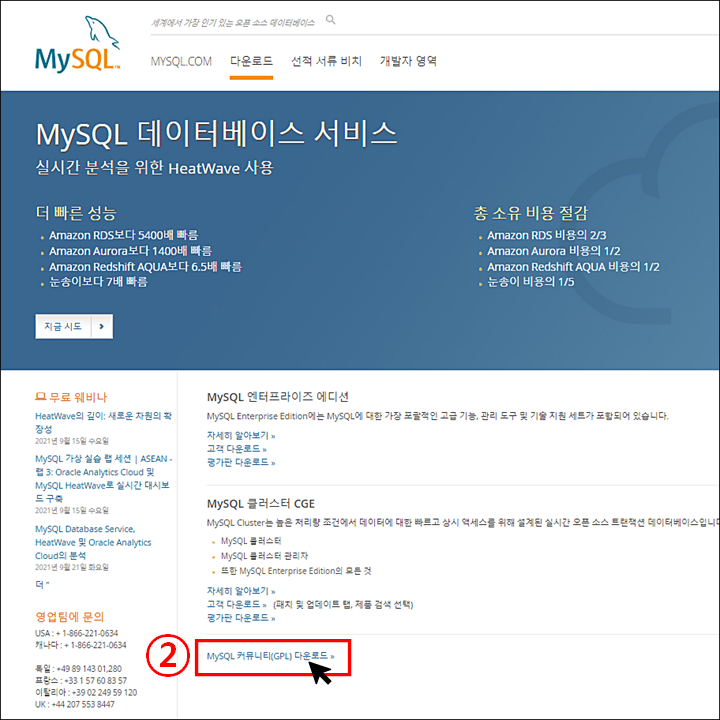Click the 지금 시도 button

click(x=74, y=326)
